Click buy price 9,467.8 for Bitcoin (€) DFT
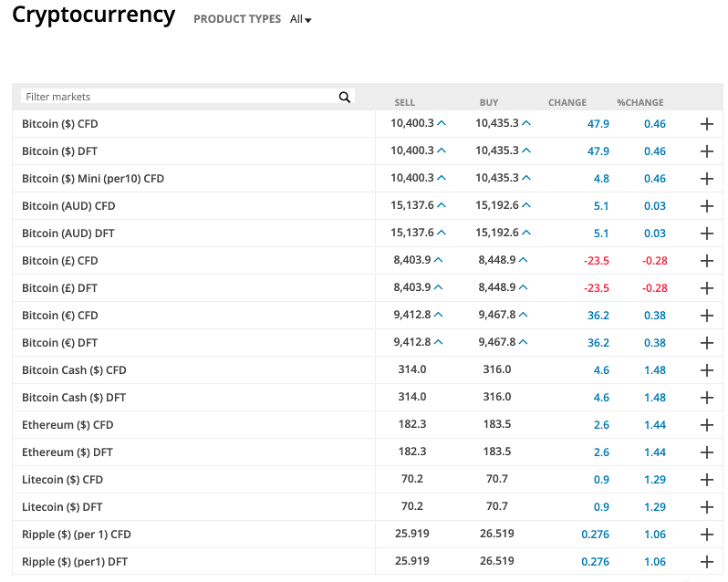 [497, 342]
